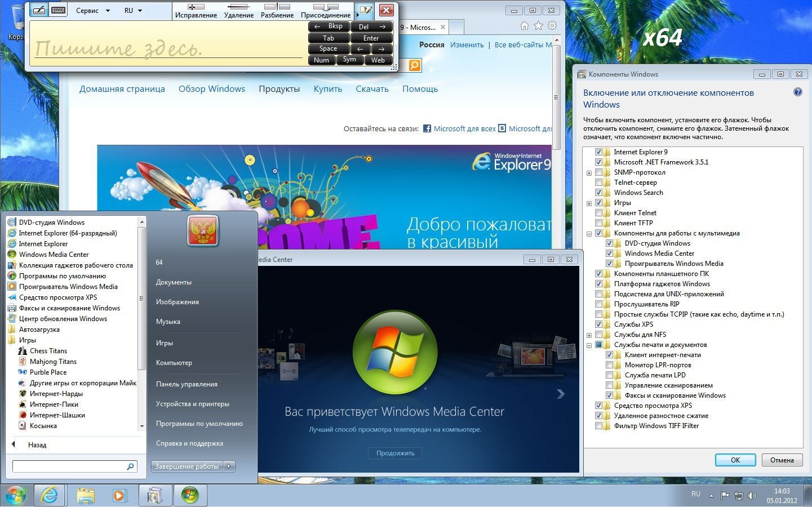
Task: Open the Windows Start orb
Action: click(x=16, y=495)
